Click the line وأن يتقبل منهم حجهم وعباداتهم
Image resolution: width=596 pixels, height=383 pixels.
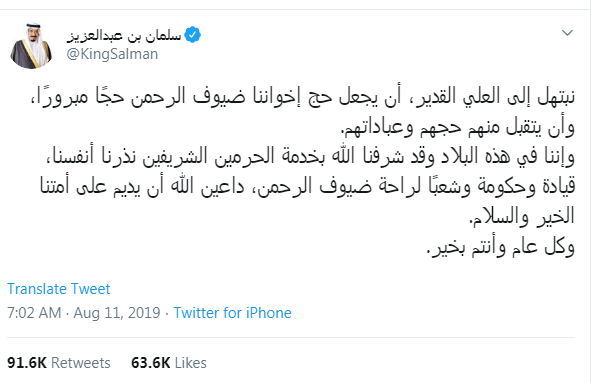pyautogui.click(x=458, y=127)
